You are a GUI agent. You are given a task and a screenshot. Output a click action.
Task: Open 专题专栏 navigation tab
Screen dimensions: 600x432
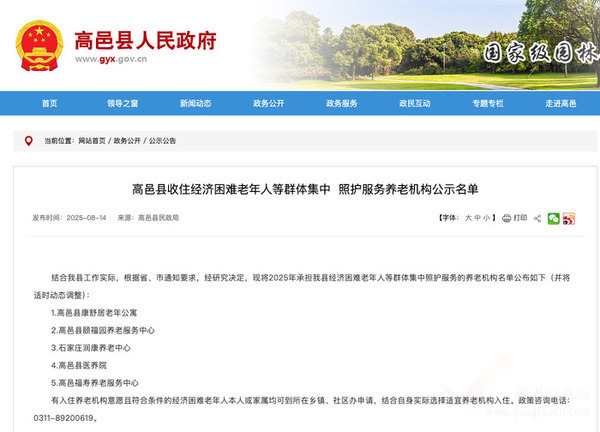pyautogui.click(x=488, y=103)
